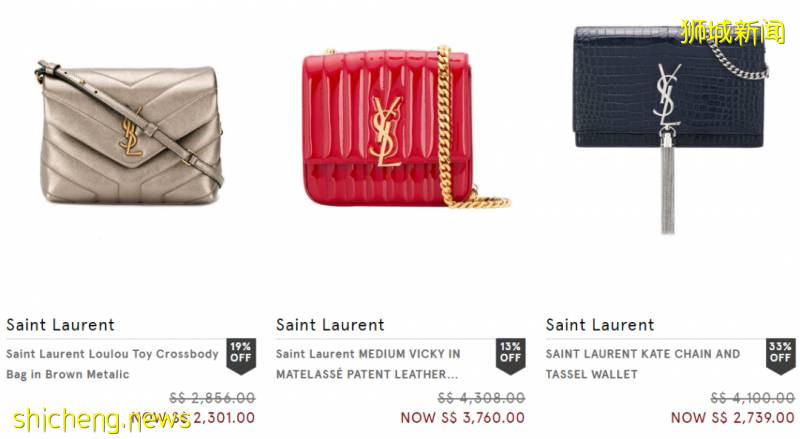Click the yellow 狮城新闻 watermark logo

[x=732, y=32]
